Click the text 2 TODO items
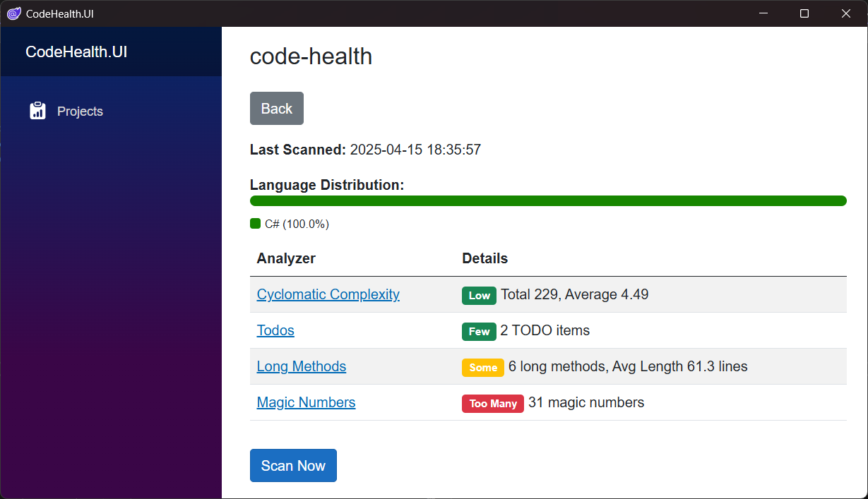This screenshot has height=499, width=868. 545,330
